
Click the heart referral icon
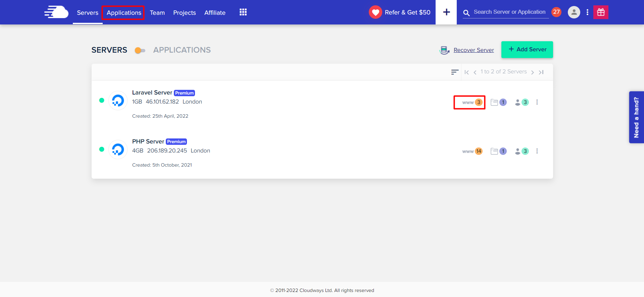coord(375,12)
